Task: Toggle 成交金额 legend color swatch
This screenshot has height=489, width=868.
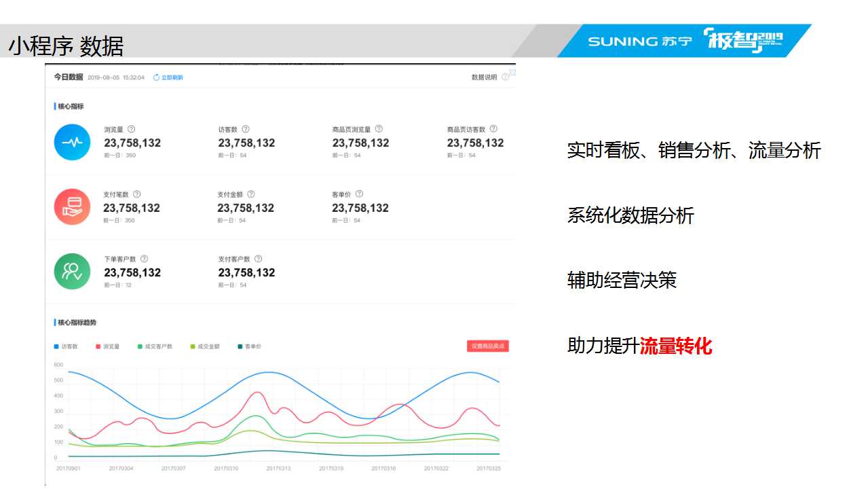Action: click(193, 346)
